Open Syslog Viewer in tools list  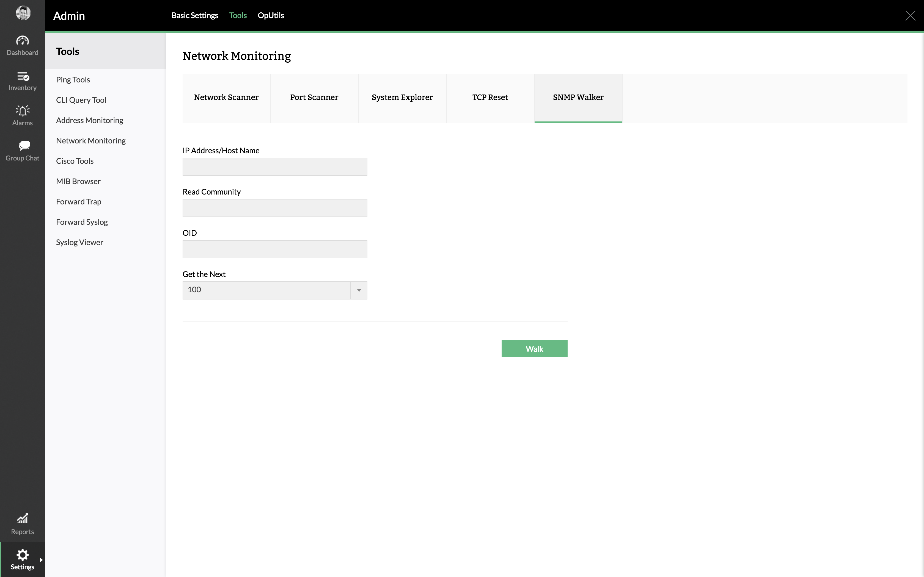tap(79, 242)
